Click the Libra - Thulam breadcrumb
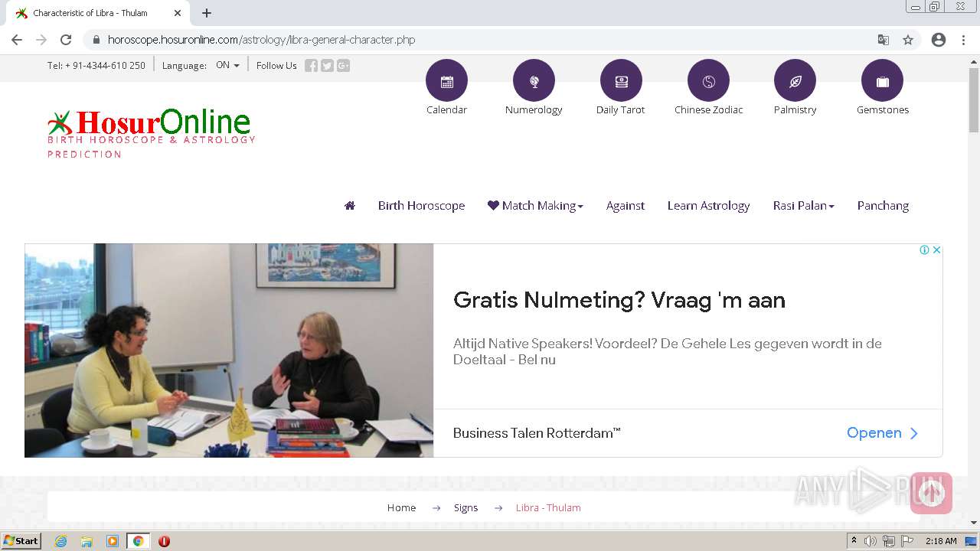The height and width of the screenshot is (551, 980). 548,507
